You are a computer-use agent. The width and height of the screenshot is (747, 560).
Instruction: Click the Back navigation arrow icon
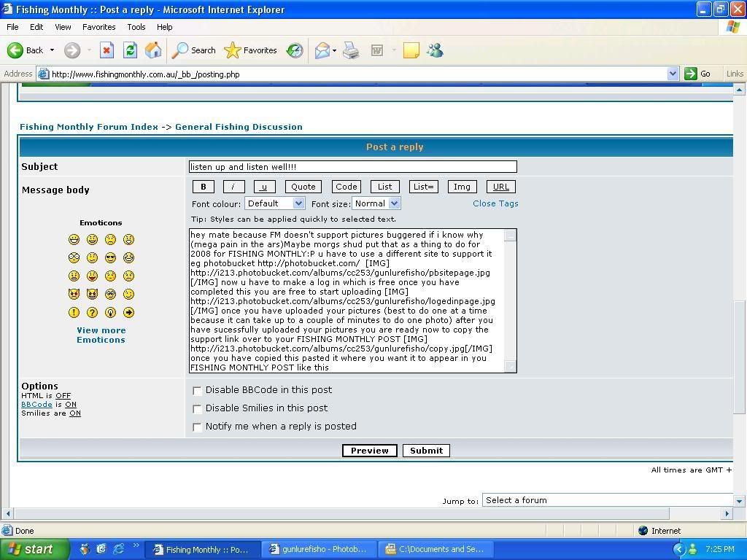coord(15,50)
